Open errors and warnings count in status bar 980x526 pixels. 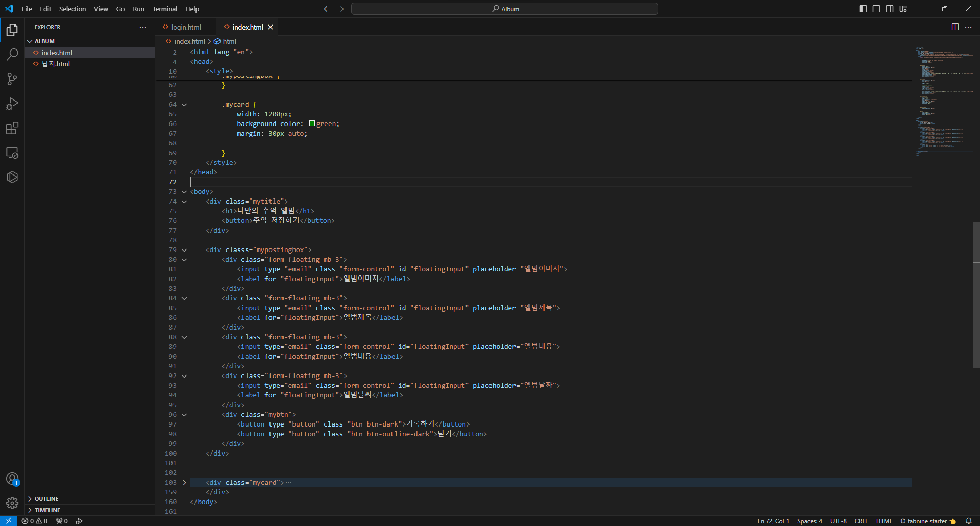(35, 521)
